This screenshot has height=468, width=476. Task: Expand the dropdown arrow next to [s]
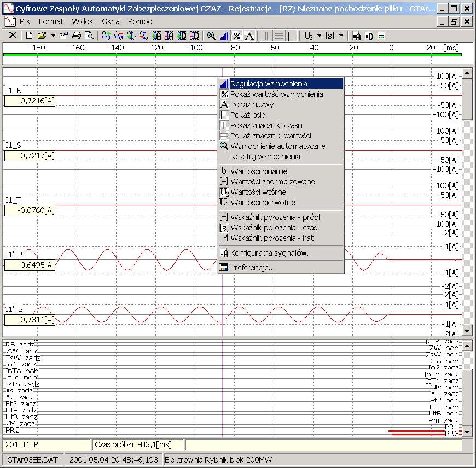341,36
